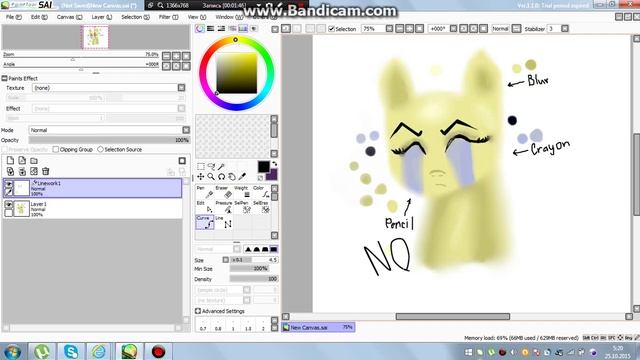Select the SelPen tool
The width and height of the screenshot is (640, 360).
click(x=242, y=207)
